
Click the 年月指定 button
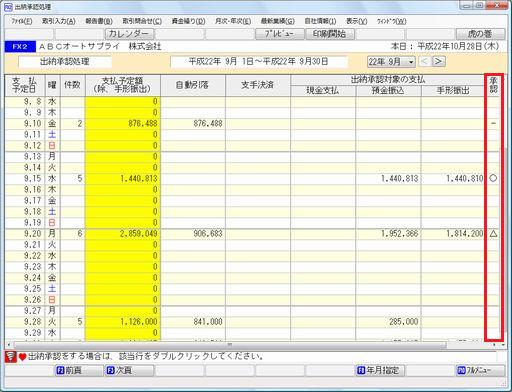(x=380, y=370)
